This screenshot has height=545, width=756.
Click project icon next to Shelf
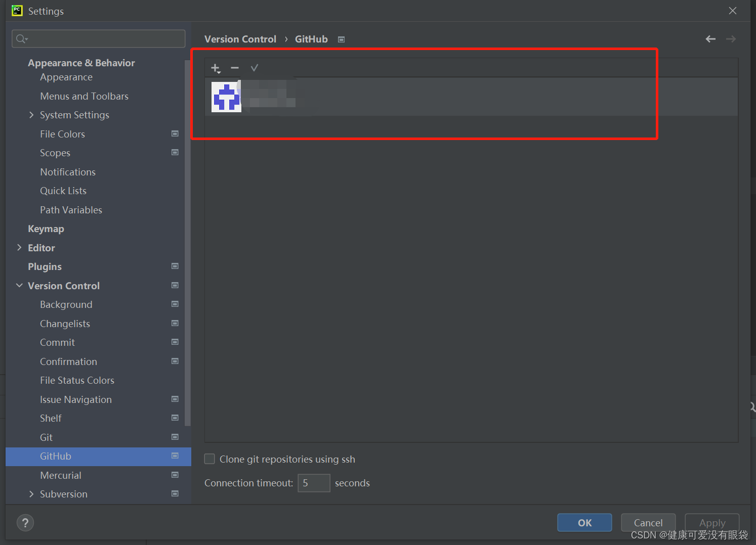(175, 418)
